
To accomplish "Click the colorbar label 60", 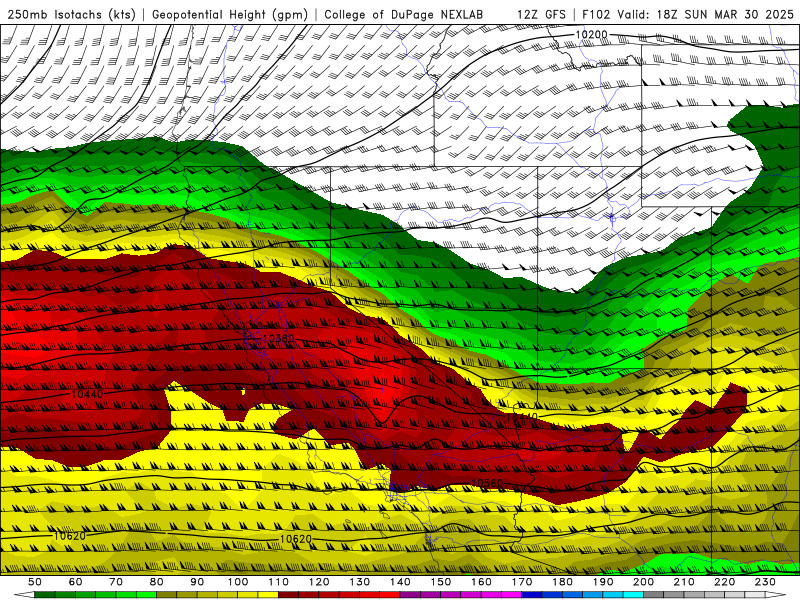I will [76, 582].
